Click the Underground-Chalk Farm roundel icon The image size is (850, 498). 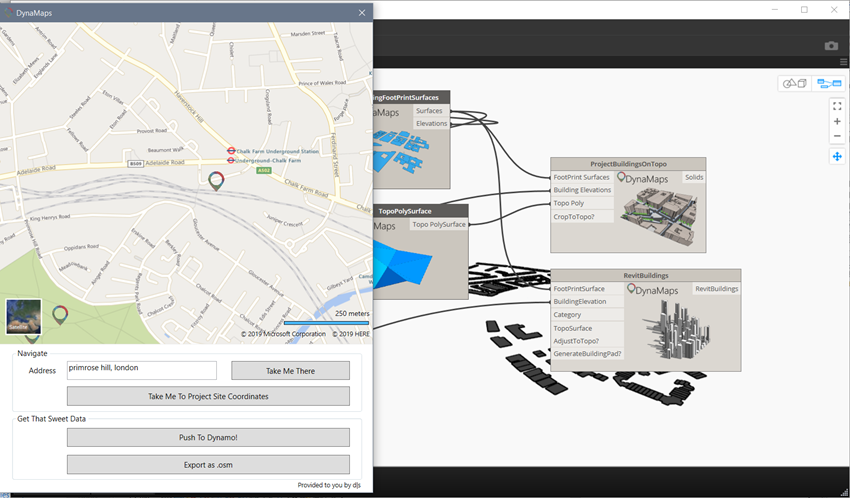point(231,160)
